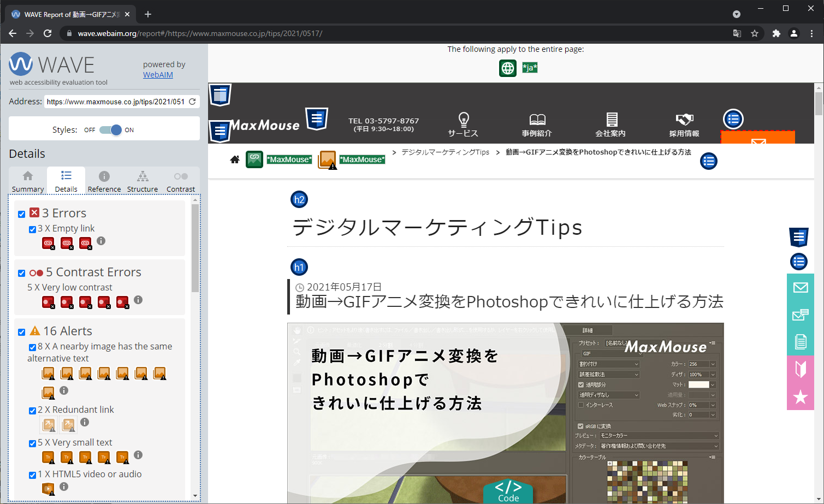
Task: Bookmark this page with the star icon
Action: pos(755,33)
